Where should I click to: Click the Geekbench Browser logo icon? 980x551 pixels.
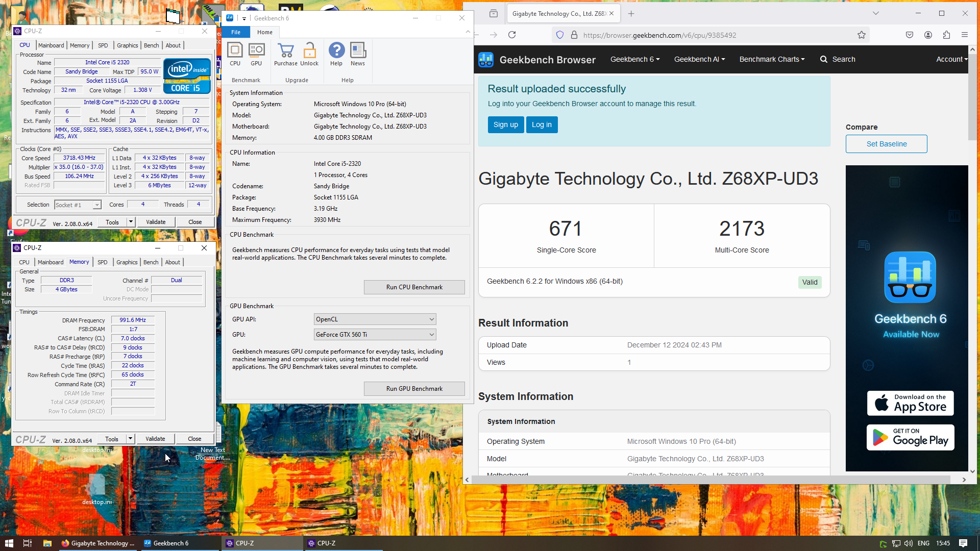click(486, 60)
